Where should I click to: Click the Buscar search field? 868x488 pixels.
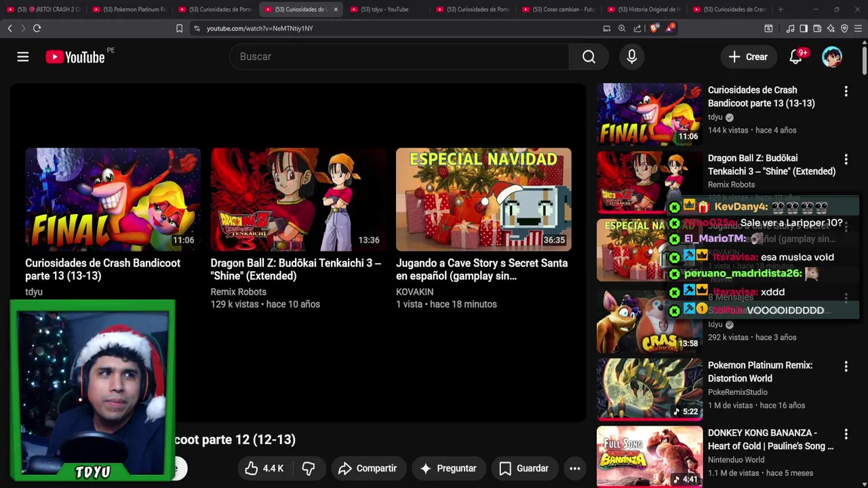[x=400, y=56]
